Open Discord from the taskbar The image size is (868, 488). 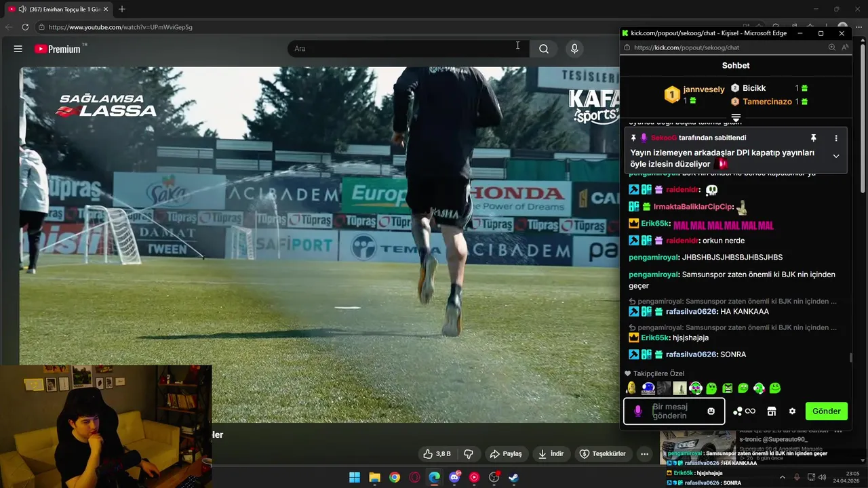click(454, 477)
